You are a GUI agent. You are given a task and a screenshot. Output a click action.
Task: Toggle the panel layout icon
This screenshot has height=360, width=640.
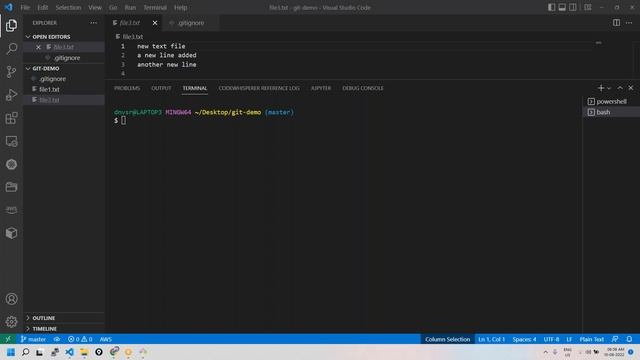point(562,7)
